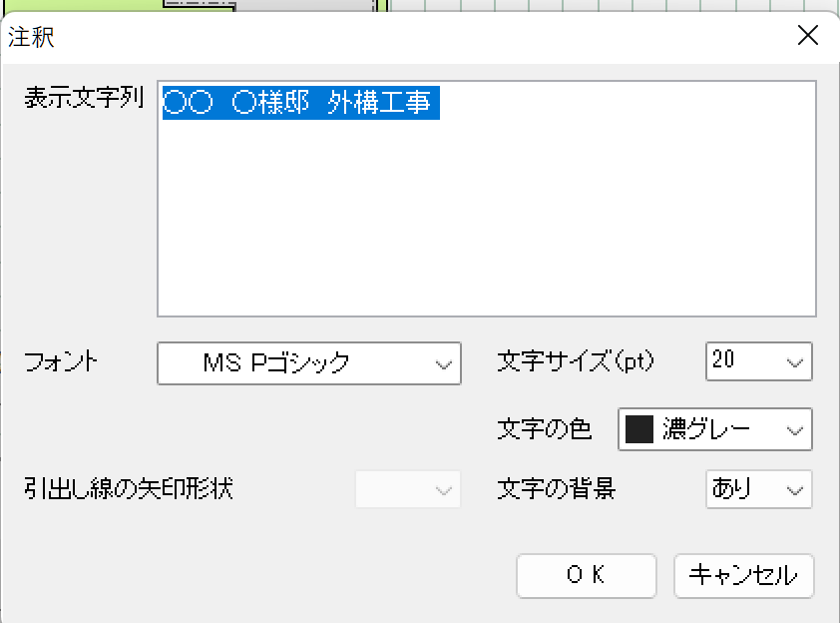This screenshot has height=623, width=840.
Task: Open the フォント dropdown showing MS Pゴシック
Action: [x=308, y=363]
